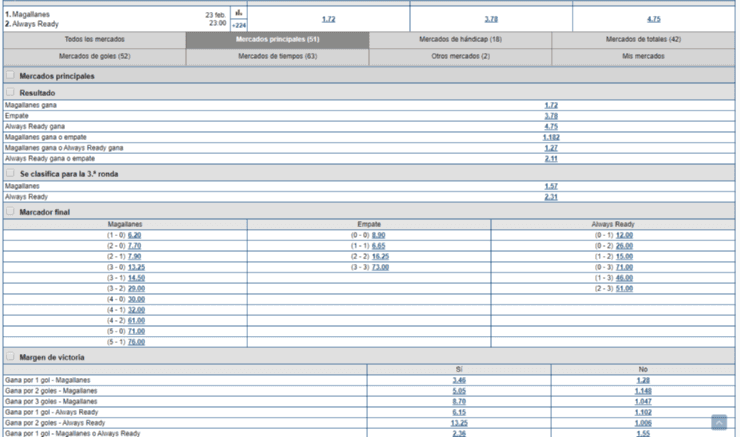Select final score 1-0 odds 6.20
740x437 pixels.
[135, 235]
